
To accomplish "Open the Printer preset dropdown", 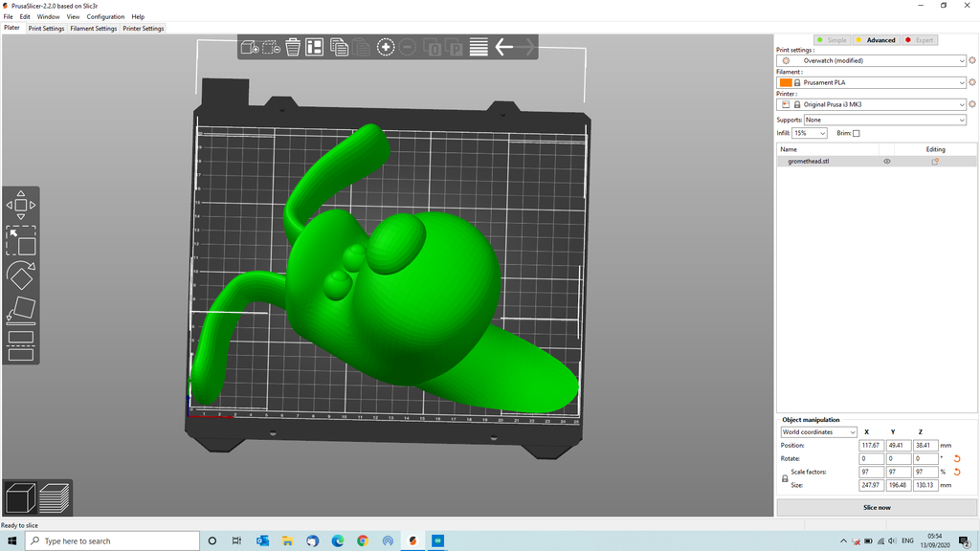I will tap(871, 104).
